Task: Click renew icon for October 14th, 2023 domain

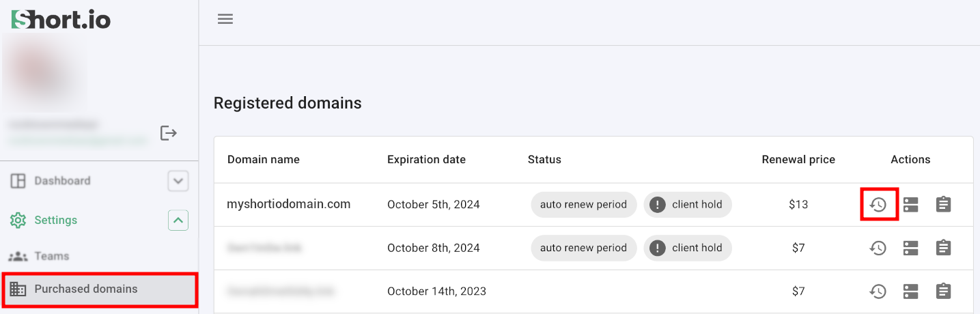Action: click(x=878, y=291)
